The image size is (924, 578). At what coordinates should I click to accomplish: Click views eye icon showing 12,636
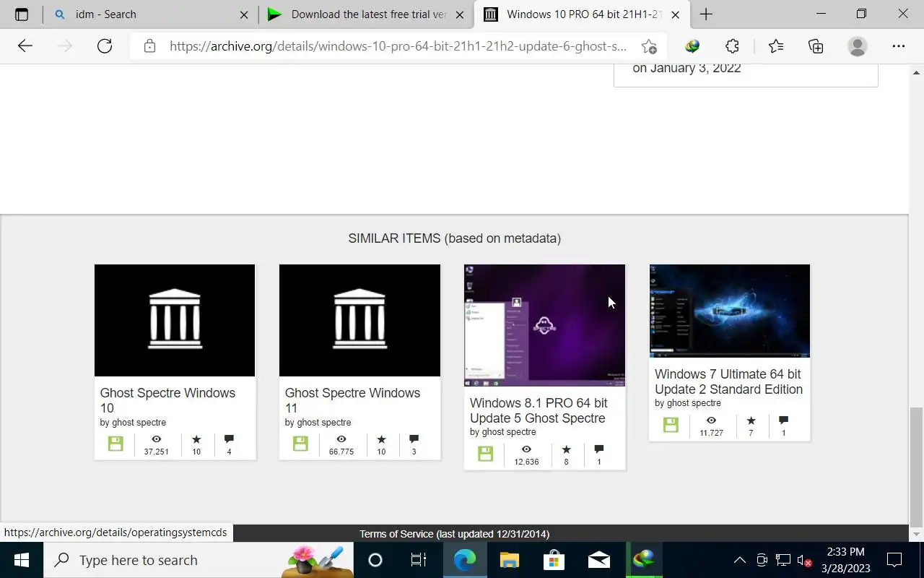click(x=526, y=449)
